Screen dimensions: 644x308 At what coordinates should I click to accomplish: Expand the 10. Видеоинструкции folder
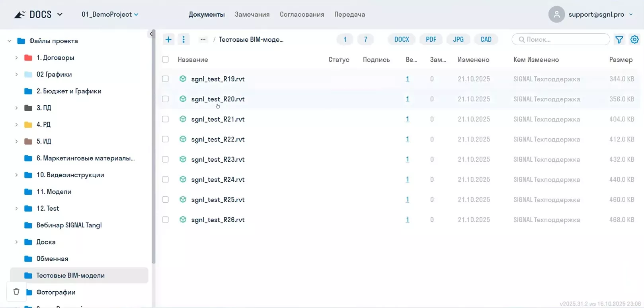pyautogui.click(x=16, y=175)
